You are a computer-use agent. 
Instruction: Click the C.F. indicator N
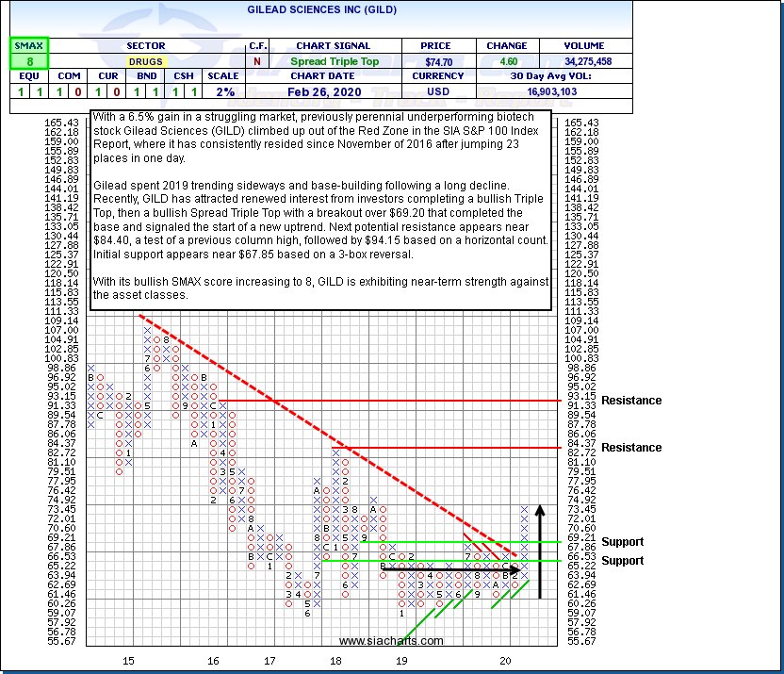point(257,61)
